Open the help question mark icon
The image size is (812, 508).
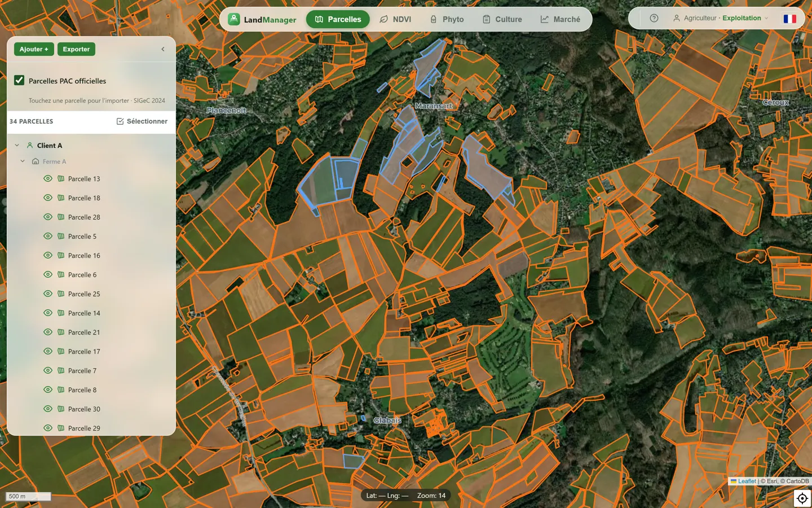click(x=654, y=18)
